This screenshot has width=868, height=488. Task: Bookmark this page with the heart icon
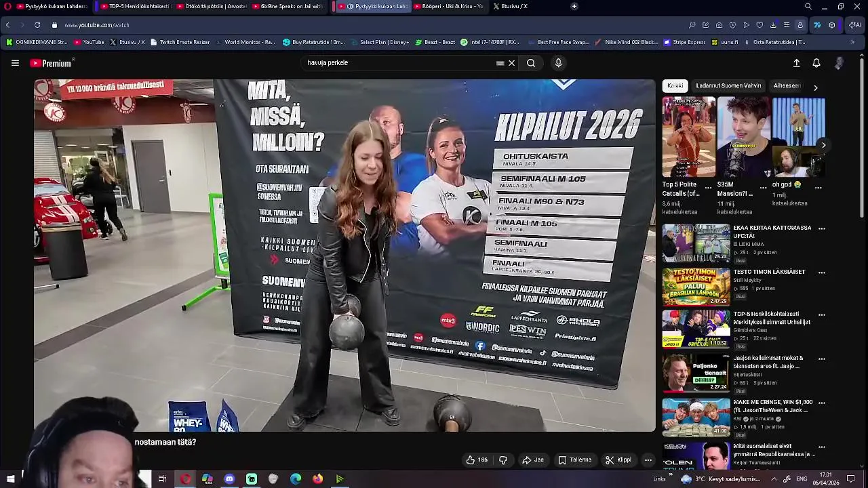[759, 25]
